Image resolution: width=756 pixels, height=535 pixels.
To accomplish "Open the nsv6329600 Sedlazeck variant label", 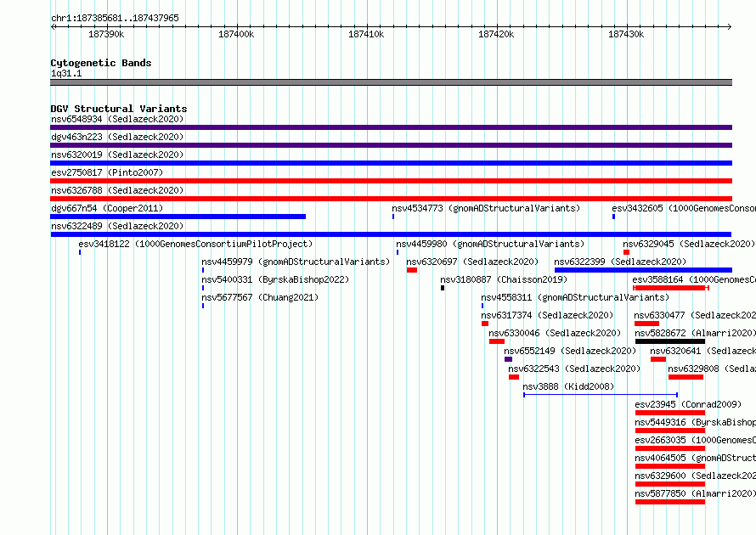I will coord(695,476).
